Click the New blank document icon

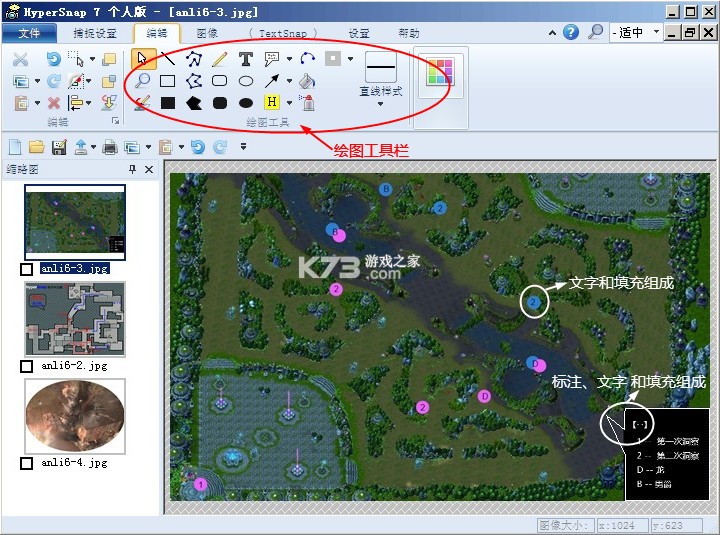point(15,147)
